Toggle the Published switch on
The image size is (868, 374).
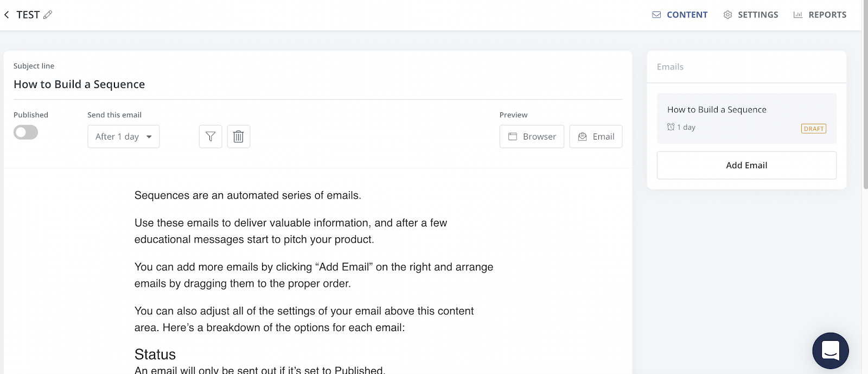(x=25, y=132)
